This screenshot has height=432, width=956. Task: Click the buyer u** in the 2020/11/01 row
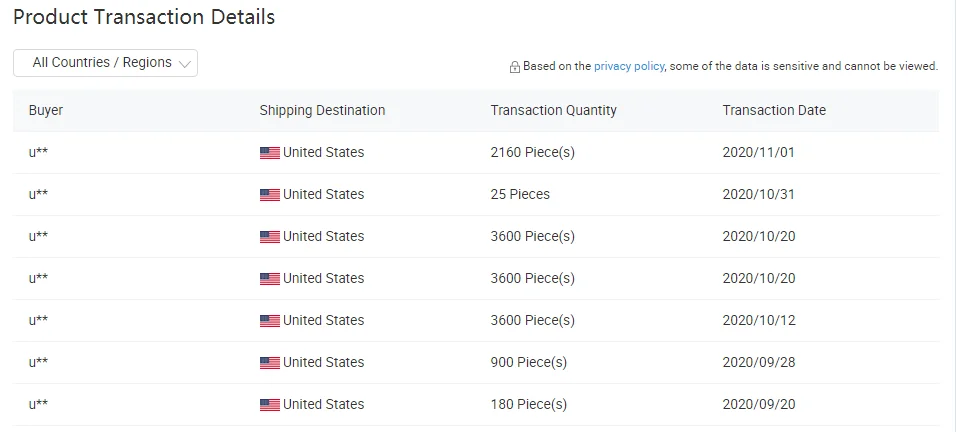[x=39, y=153]
